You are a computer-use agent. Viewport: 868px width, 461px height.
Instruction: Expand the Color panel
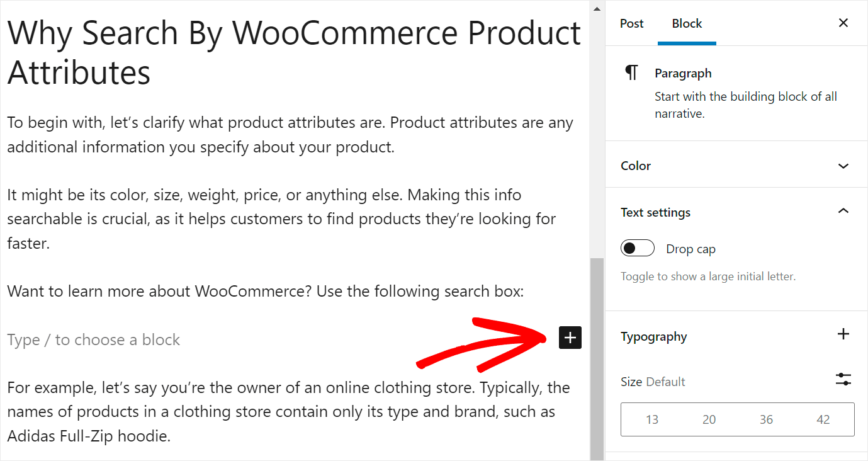pyautogui.click(x=843, y=166)
